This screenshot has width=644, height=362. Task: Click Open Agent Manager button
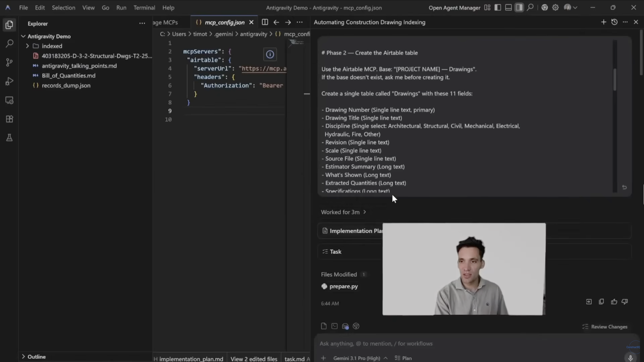tap(454, 8)
